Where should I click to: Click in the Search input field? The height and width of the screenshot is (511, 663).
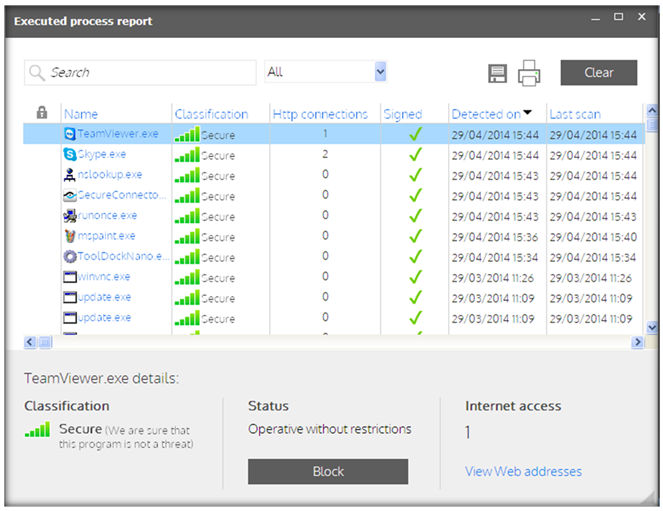140,73
